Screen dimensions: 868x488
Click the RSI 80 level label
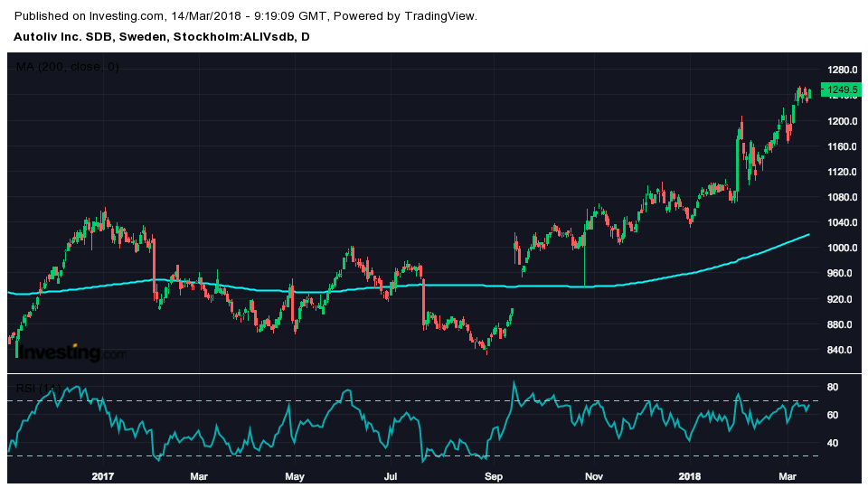833,388
